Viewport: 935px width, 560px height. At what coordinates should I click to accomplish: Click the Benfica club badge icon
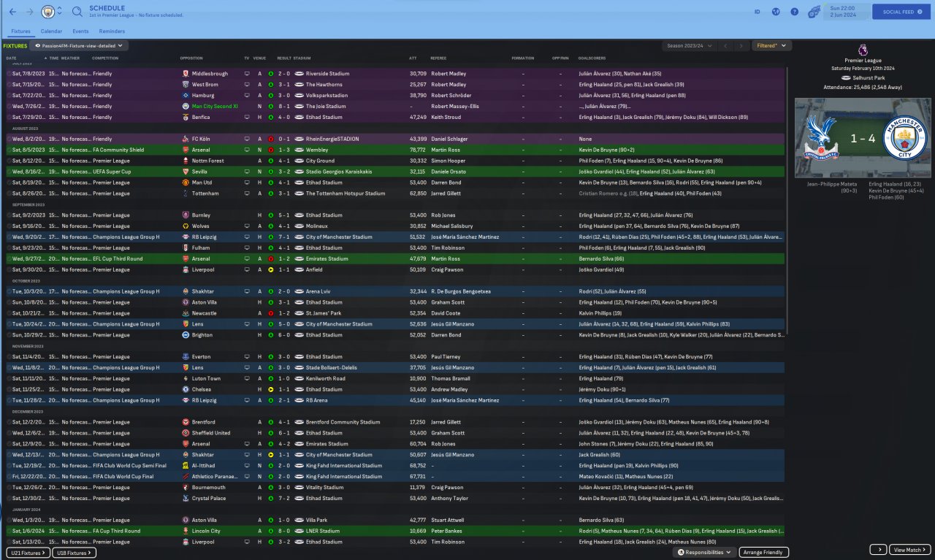click(x=186, y=117)
